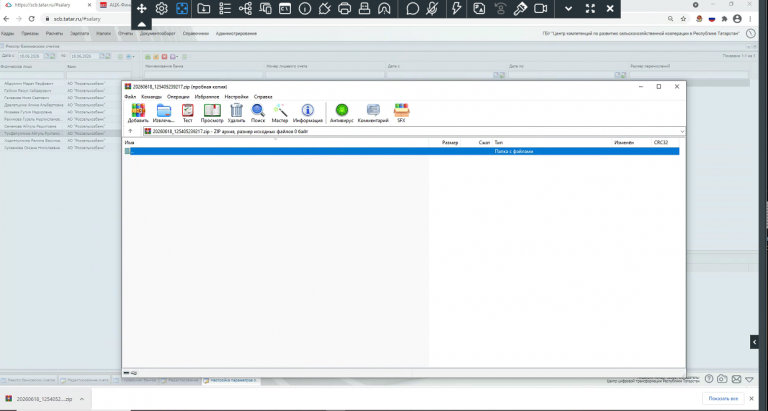Open file transfer folder icon in remote toolbar

[x=204, y=9]
